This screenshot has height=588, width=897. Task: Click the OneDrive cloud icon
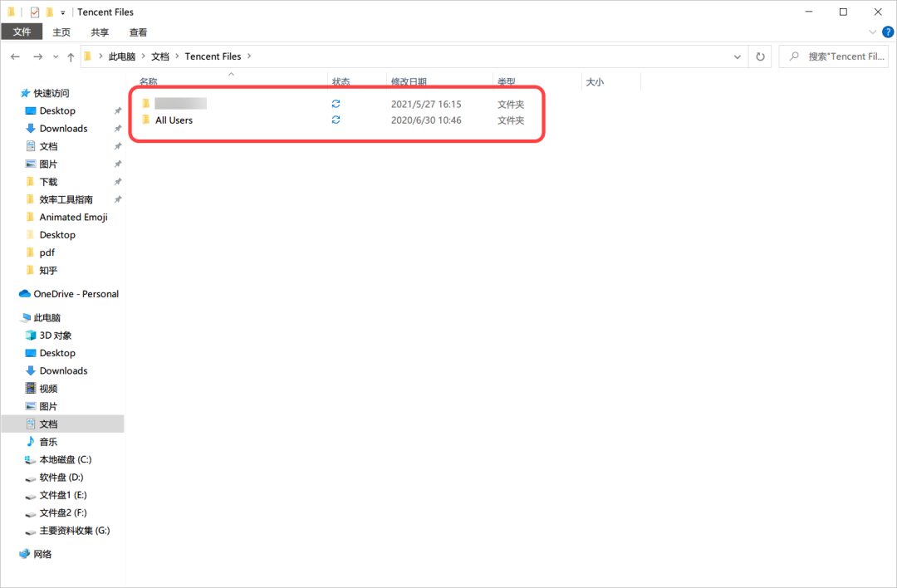(x=25, y=294)
